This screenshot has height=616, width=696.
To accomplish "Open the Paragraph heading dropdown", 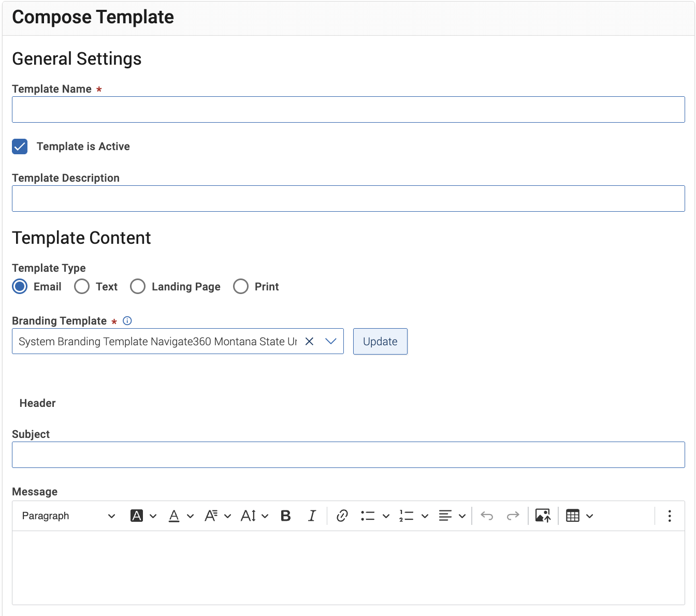I will pyautogui.click(x=68, y=516).
